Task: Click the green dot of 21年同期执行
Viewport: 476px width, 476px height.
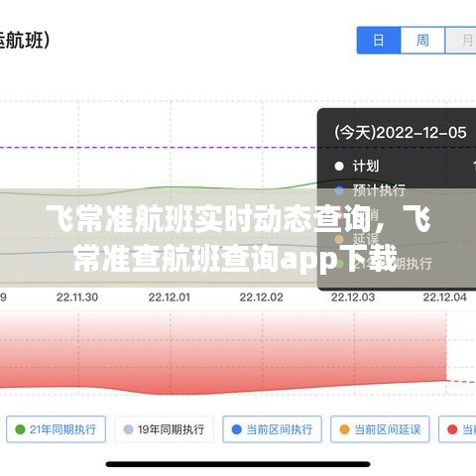Action: tap(20, 429)
